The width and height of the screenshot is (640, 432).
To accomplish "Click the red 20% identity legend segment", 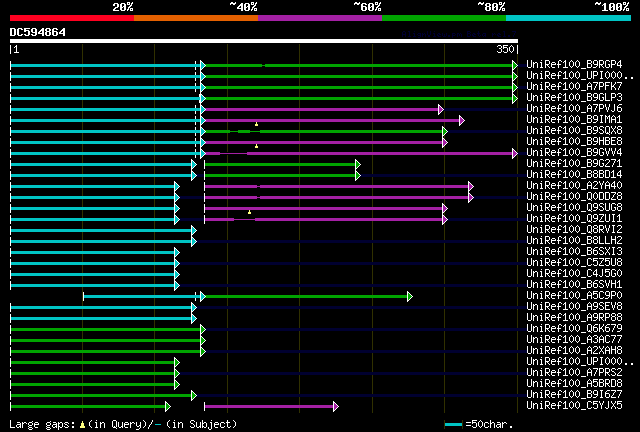I will coord(72,18).
